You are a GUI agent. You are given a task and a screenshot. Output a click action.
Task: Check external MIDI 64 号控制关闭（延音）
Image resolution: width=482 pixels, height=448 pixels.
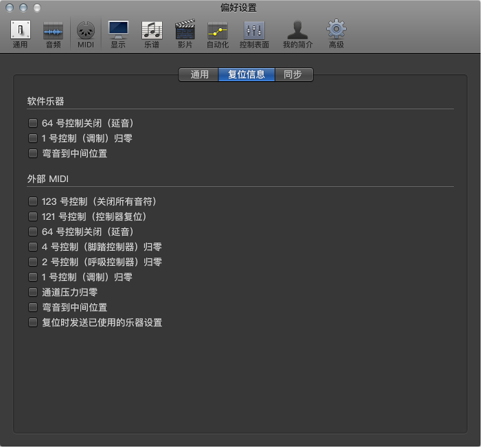(33, 232)
